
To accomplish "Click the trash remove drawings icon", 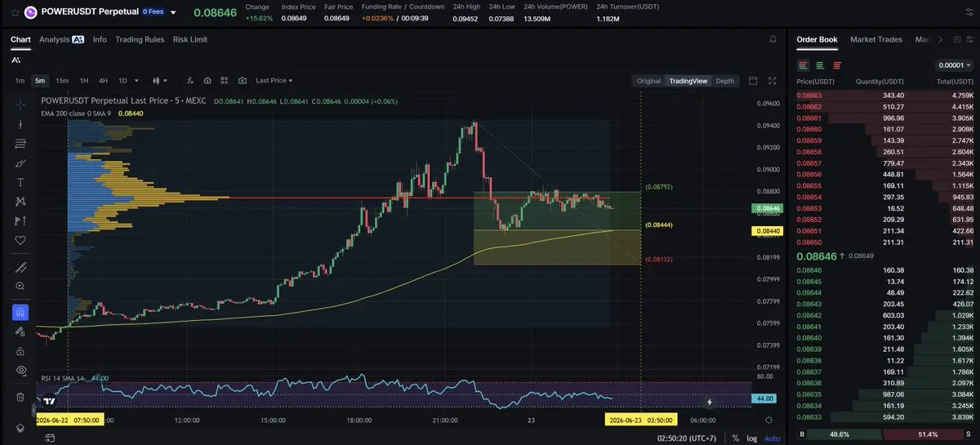I will 20,397.
